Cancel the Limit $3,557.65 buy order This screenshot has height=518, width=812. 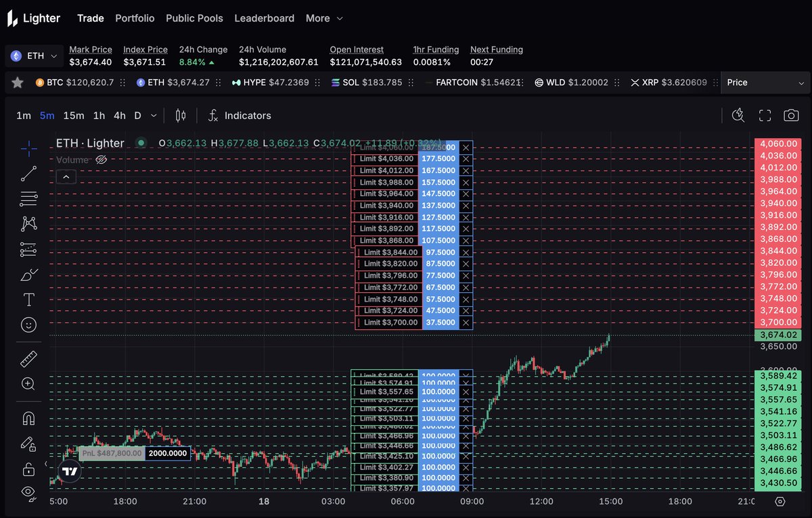(466, 392)
